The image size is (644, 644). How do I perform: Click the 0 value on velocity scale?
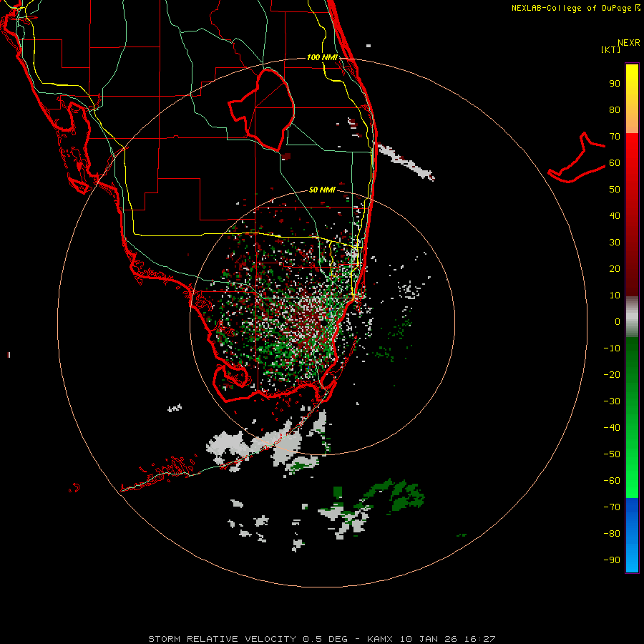(x=618, y=322)
